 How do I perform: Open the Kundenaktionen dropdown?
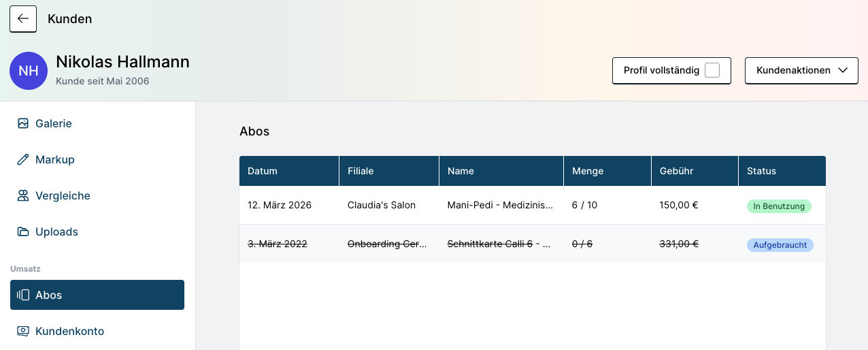click(793, 70)
